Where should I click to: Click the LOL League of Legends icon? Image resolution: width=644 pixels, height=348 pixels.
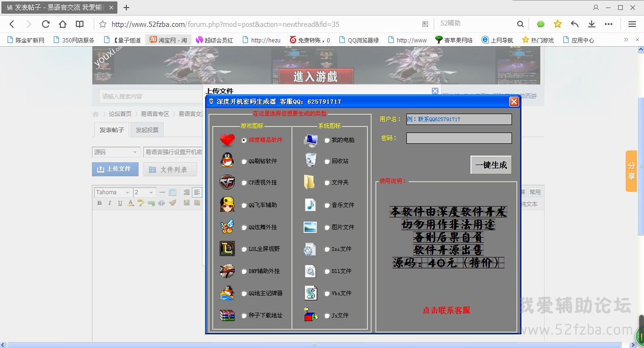pyautogui.click(x=227, y=249)
